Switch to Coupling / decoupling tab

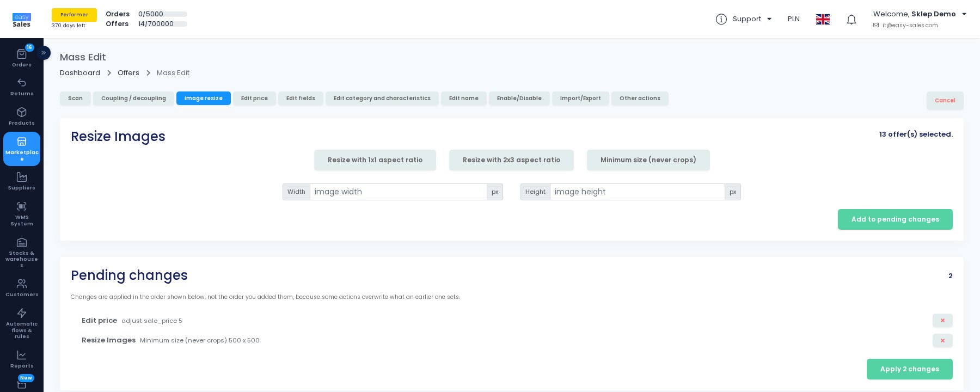click(133, 99)
